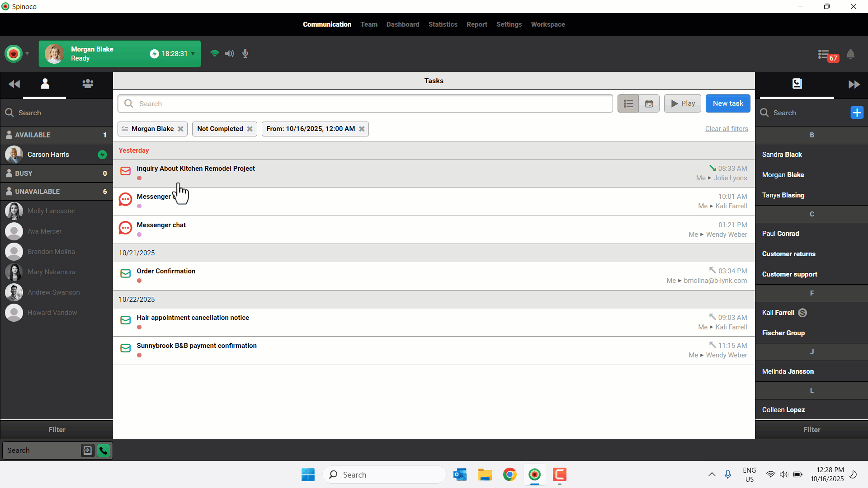Image resolution: width=868 pixels, height=488 pixels.
Task: Click the green call dial button
Action: click(104, 450)
